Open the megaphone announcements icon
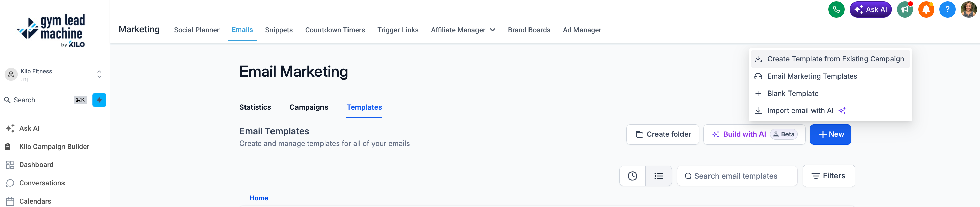The width and height of the screenshot is (980, 207). (x=904, y=9)
